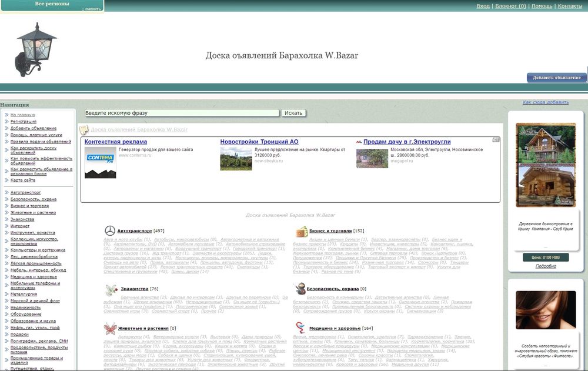Screen dimensions: 588x371
Task: Click the Автотранспорт category steering wheel icon
Action: click(109, 230)
